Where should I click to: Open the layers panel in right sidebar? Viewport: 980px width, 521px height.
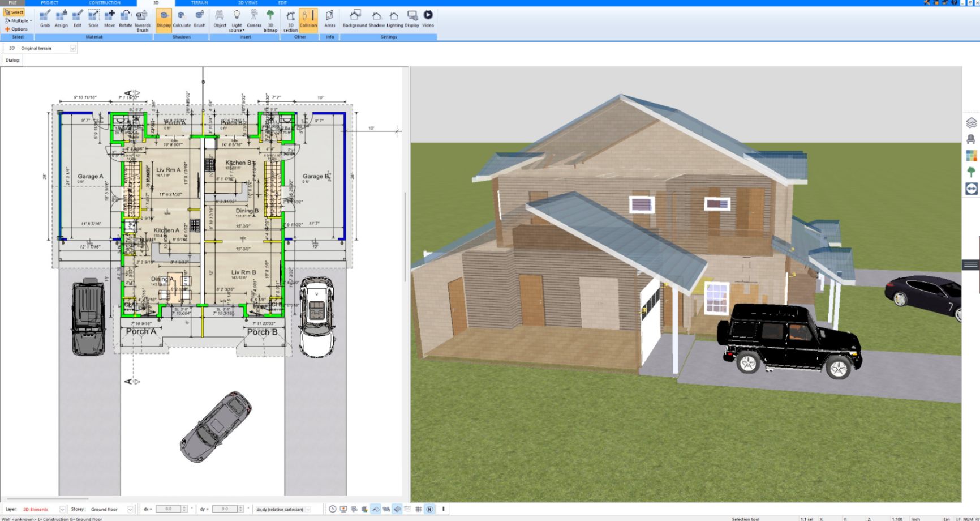point(972,122)
